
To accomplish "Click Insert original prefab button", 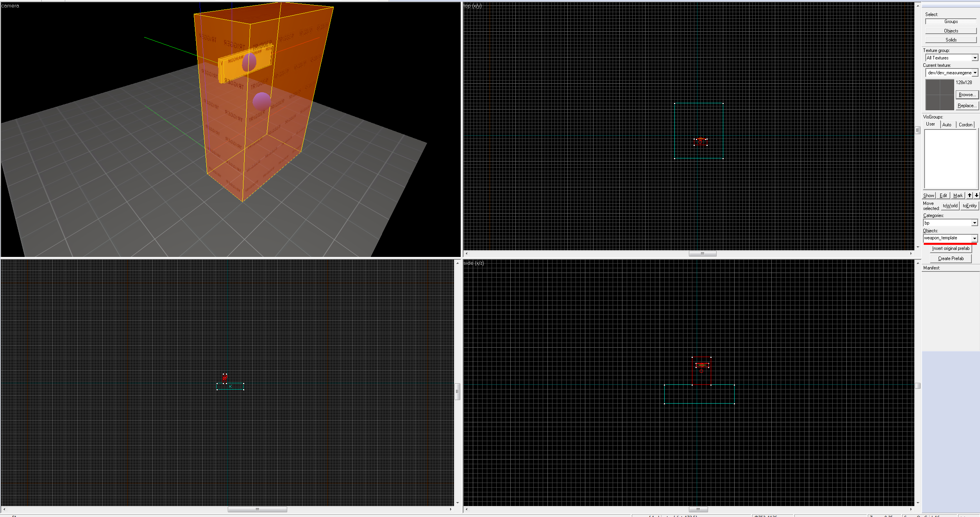I will point(950,248).
